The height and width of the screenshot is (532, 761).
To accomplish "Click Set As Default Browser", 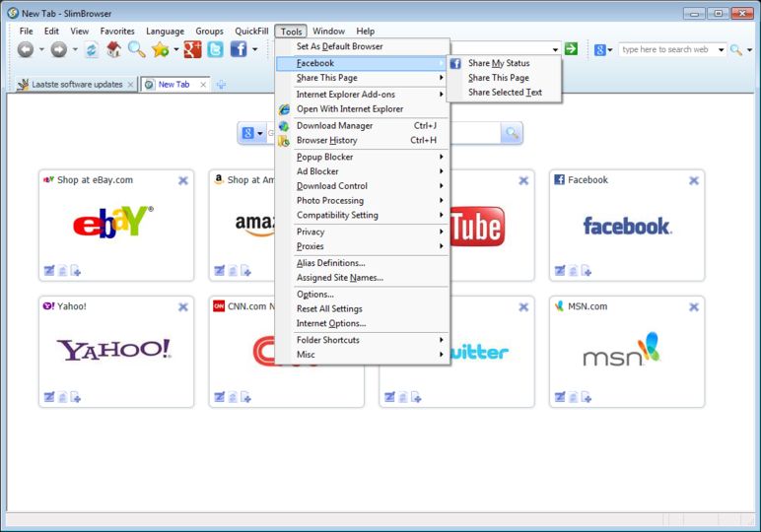I will pos(363,46).
